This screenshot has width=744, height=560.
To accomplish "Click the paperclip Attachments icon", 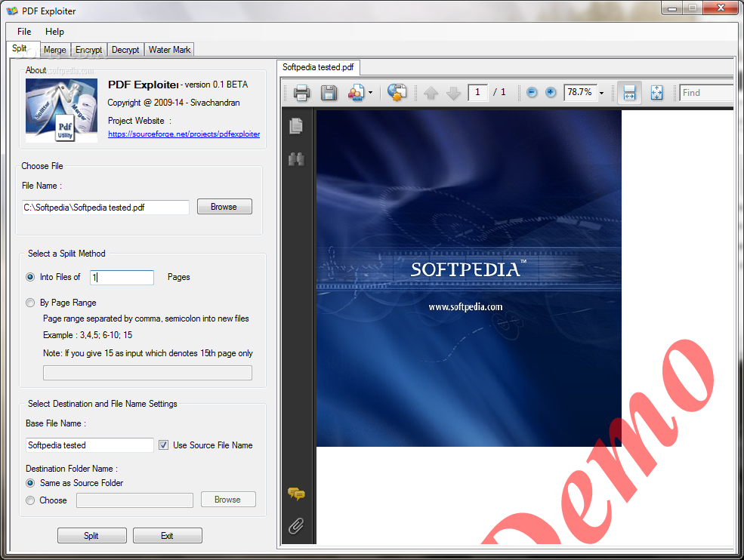I will coord(296,526).
